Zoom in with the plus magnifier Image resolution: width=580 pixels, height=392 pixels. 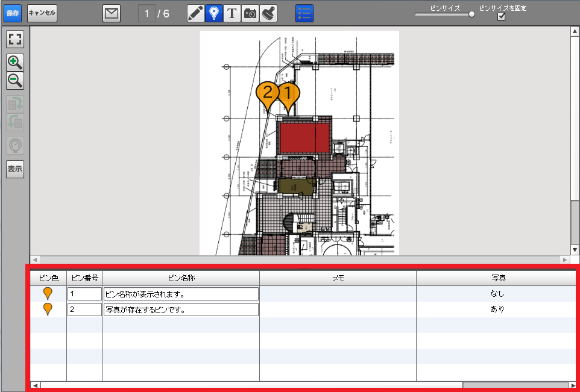15,61
